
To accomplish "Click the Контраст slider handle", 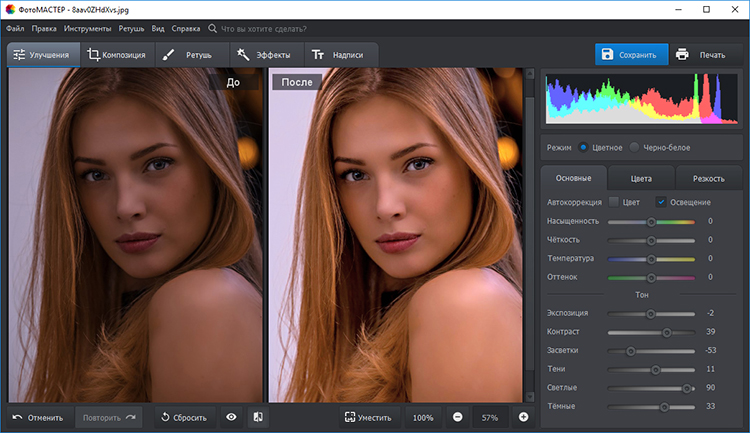I will [667, 332].
